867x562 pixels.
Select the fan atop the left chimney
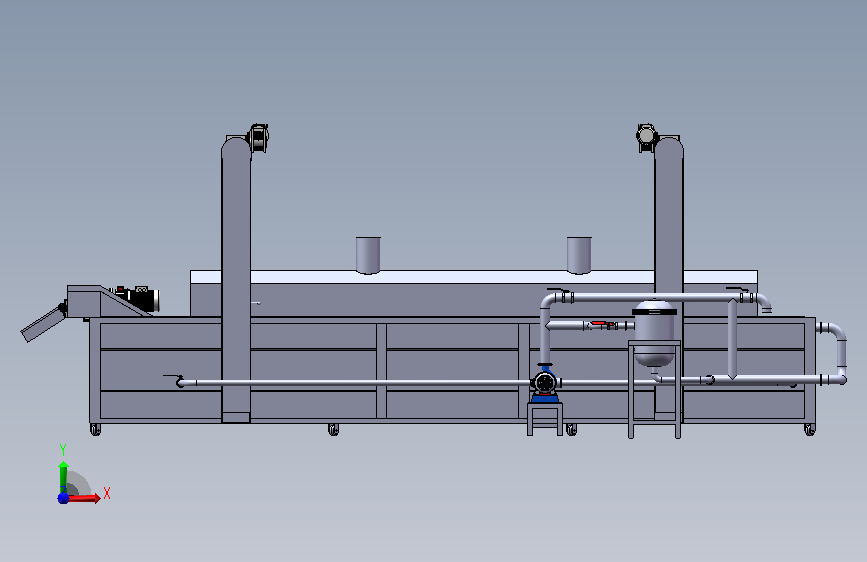click(x=258, y=138)
